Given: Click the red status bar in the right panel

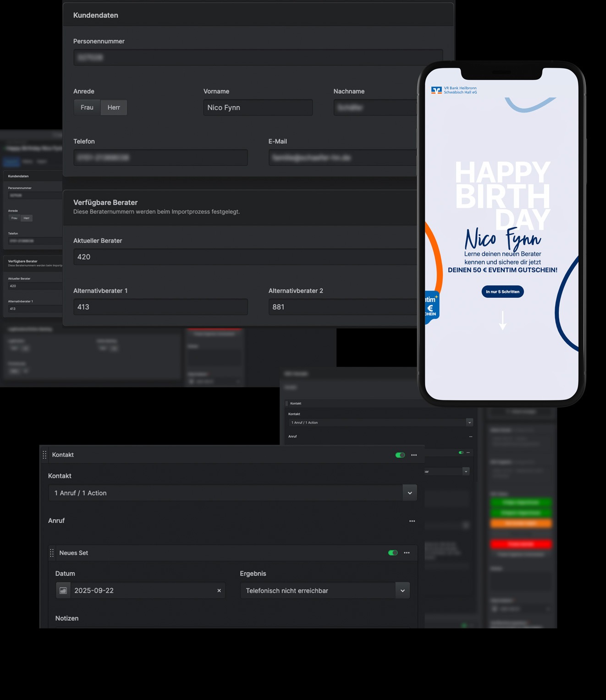Looking at the screenshot, I should (521, 544).
